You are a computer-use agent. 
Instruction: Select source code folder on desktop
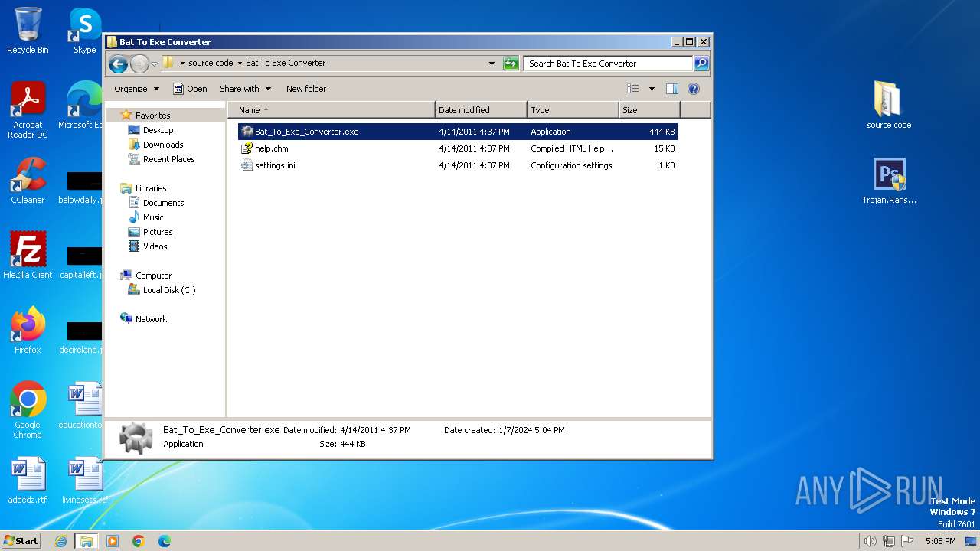click(x=889, y=105)
